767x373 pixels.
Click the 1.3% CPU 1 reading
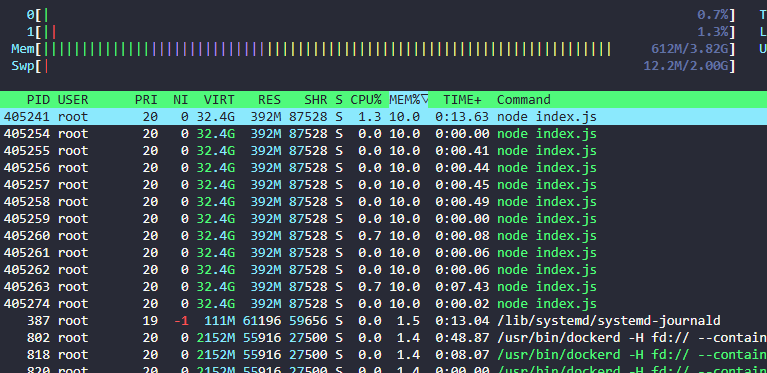click(713, 32)
